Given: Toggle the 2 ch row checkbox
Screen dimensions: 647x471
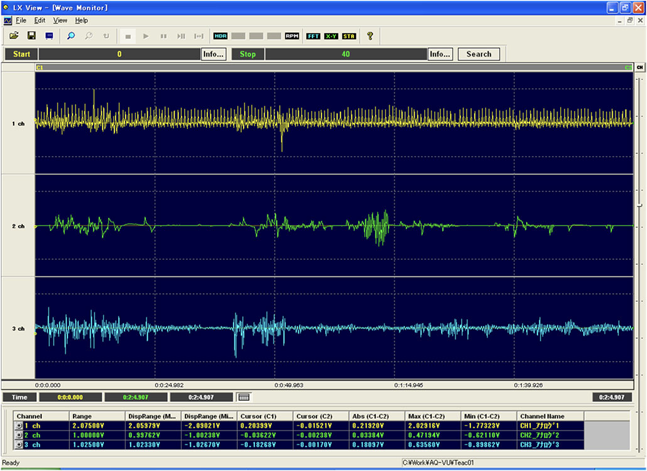Looking at the screenshot, I should 17,434.
